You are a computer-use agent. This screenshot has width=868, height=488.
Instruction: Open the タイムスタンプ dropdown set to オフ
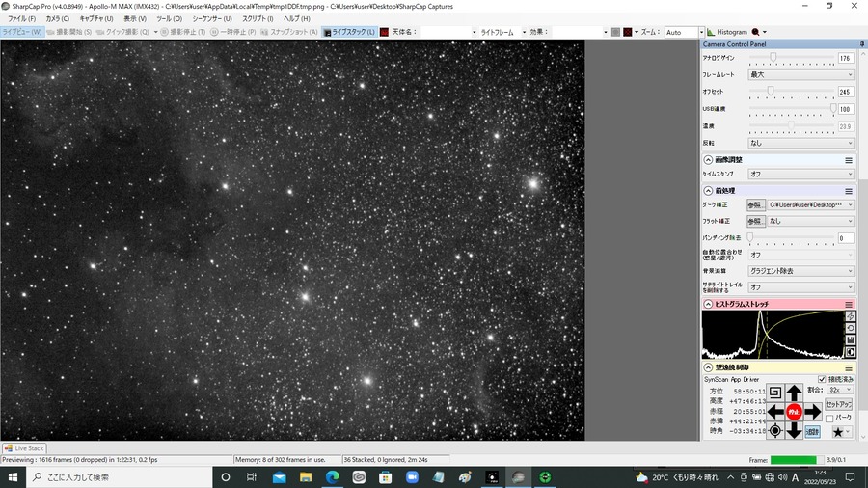point(801,174)
